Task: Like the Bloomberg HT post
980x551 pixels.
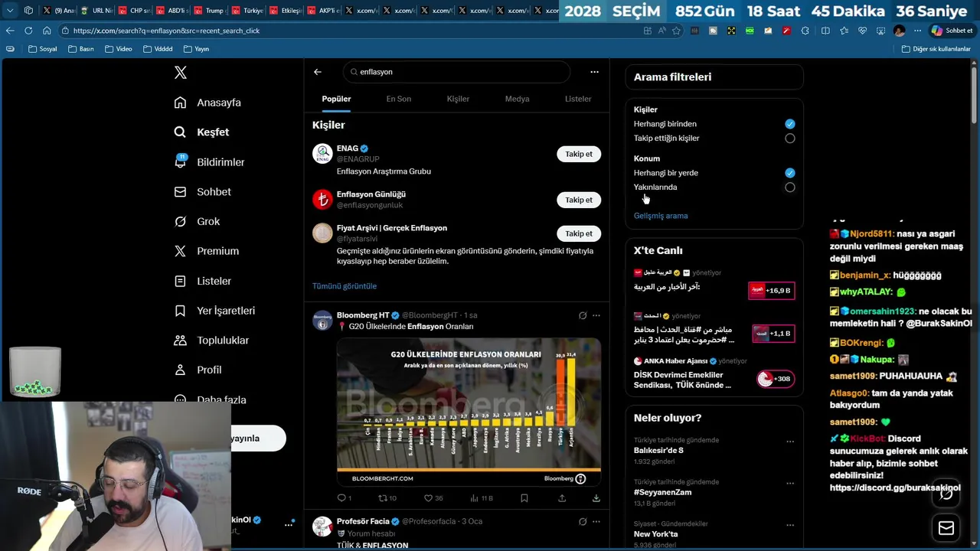Action: click(x=433, y=498)
